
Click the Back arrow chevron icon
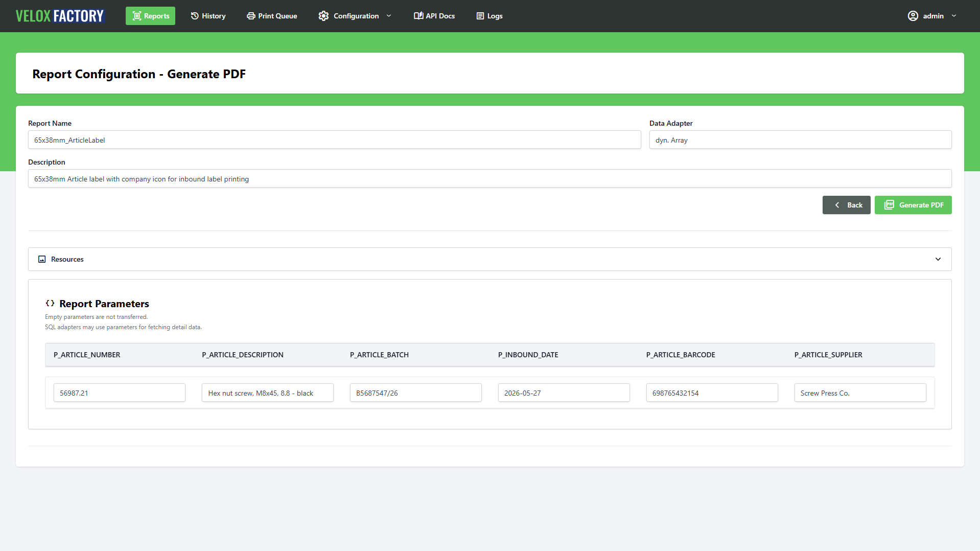coord(837,205)
